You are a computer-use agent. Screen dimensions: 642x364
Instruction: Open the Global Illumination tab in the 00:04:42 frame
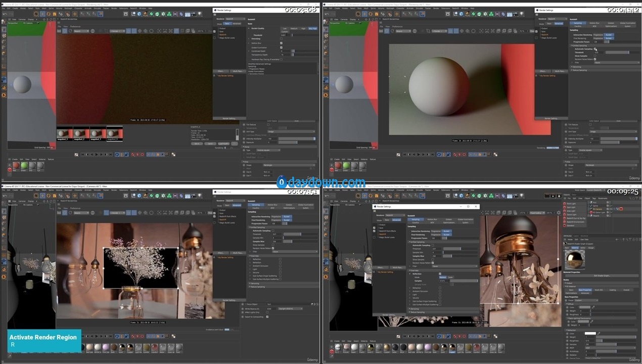[627, 23]
